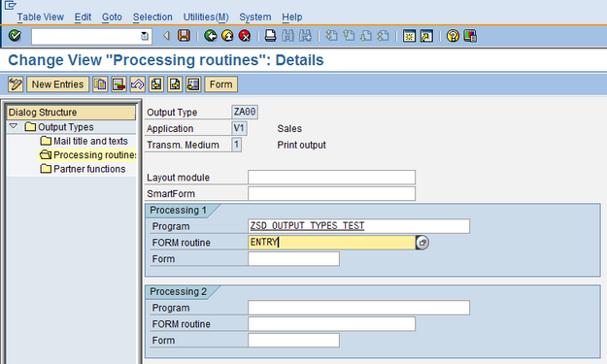Open the Help menu
Screen dimensions: 607x364
click(x=292, y=17)
